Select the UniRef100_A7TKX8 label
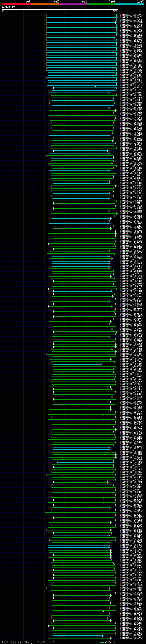Screen dimensions: 146x644 pyautogui.click(x=131, y=165)
